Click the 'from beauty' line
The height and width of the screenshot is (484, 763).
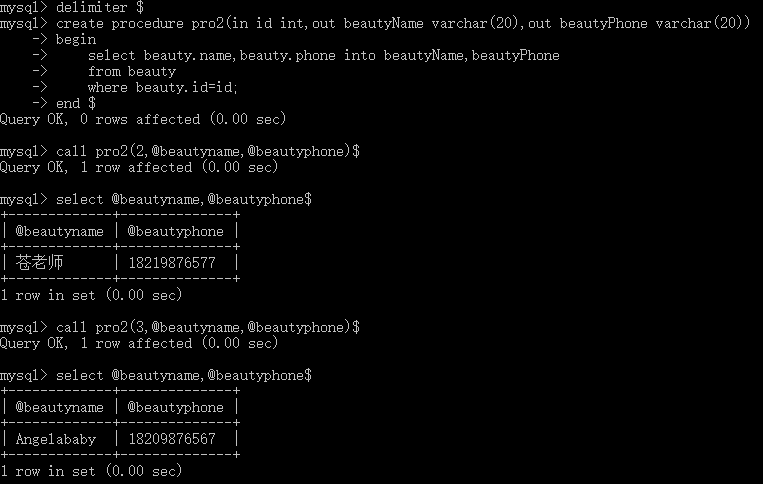132,71
